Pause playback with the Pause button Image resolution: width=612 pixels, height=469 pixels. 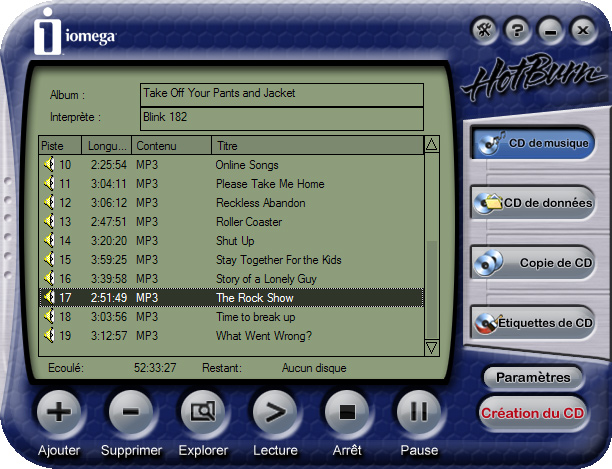click(x=419, y=411)
